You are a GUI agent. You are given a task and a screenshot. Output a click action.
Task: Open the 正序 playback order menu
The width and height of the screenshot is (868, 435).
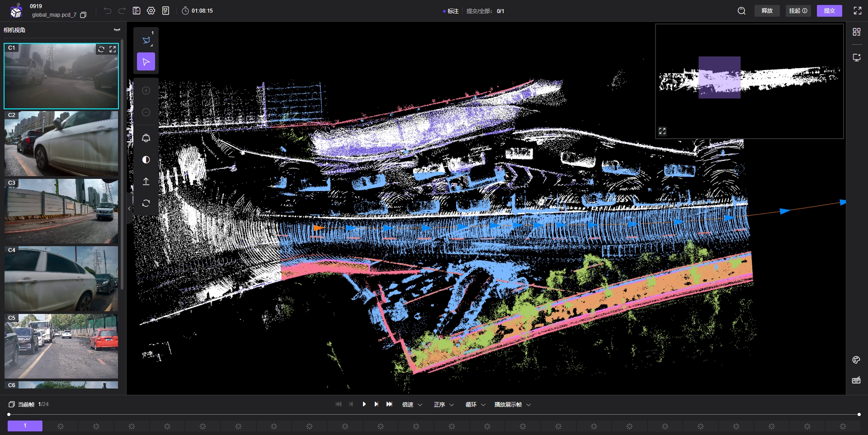tap(443, 405)
